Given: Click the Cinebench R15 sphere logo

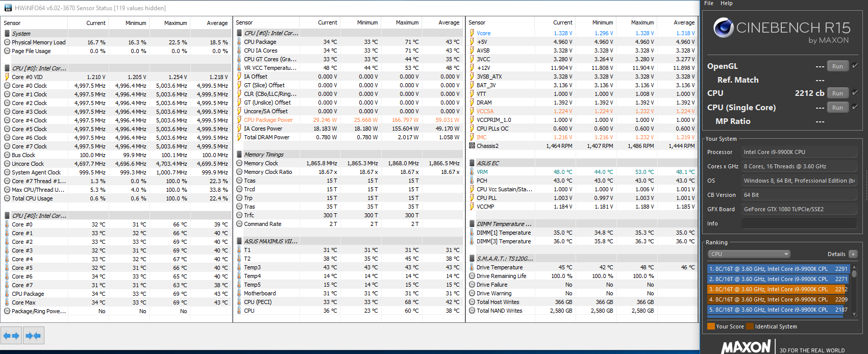Looking at the screenshot, I should click(x=723, y=28).
